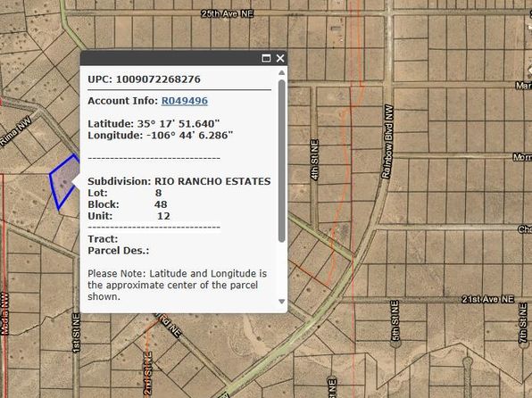This screenshot has width=532, height=398.
Task: Click the 7th St NE street label
Action: (523, 323)
